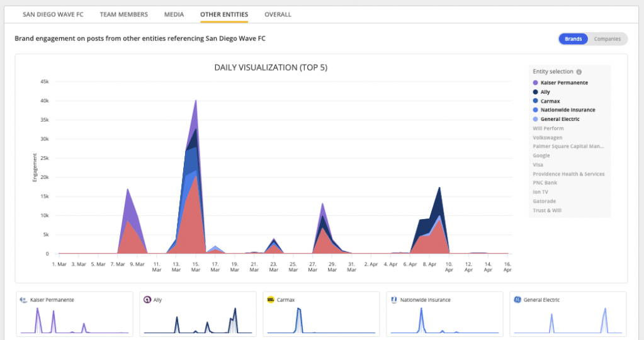Hide Nationwide Insurance series from chart
Viewport: 644px width, 340px height.
click(x=567, y=110)
